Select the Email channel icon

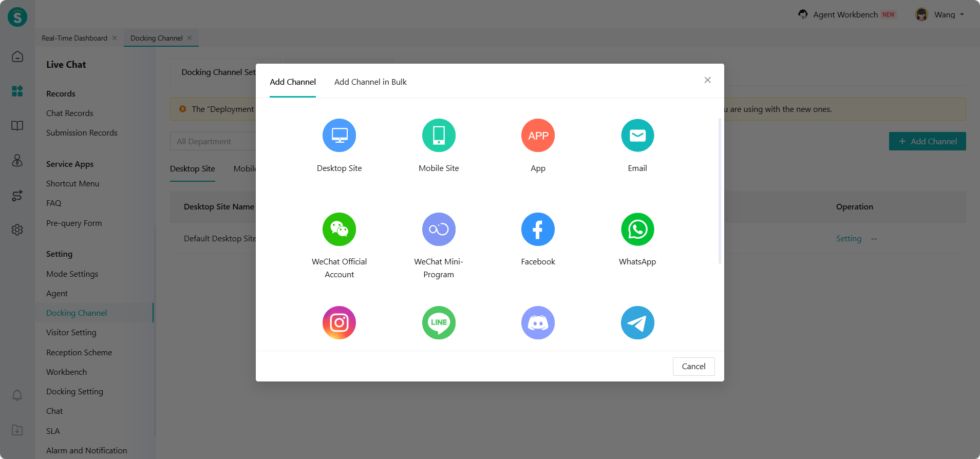(x=637, y=136)
